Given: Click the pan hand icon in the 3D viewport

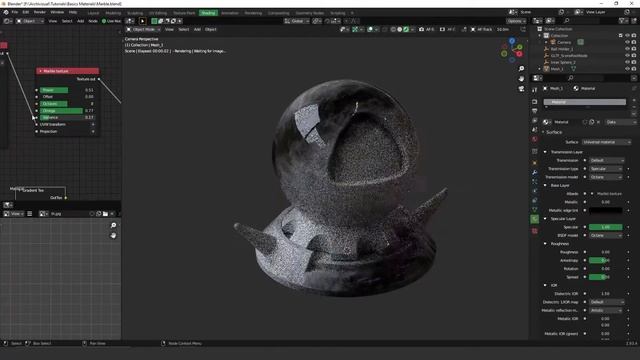Looking at the screenshot, I should click(x=521, y=78).
